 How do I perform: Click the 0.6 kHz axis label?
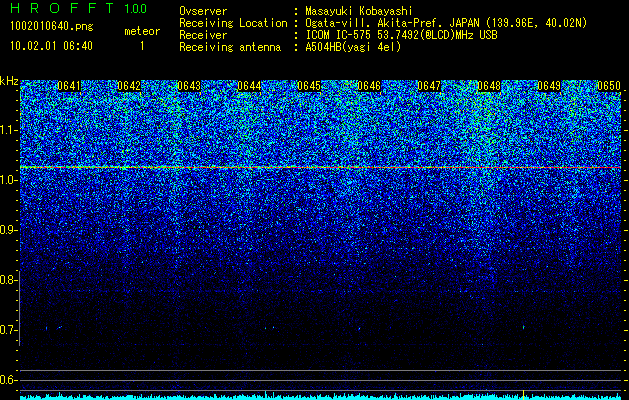tap(9, 380)
